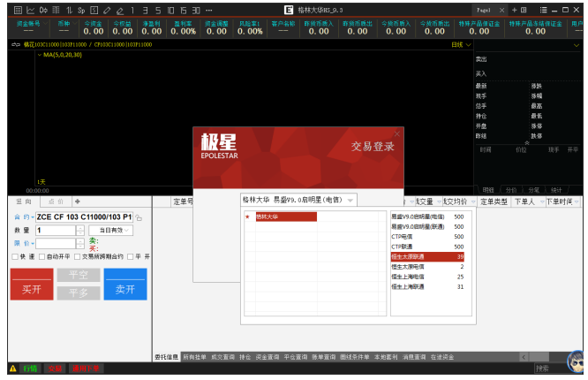Open the column table toolbar icon

click(56, 10)
